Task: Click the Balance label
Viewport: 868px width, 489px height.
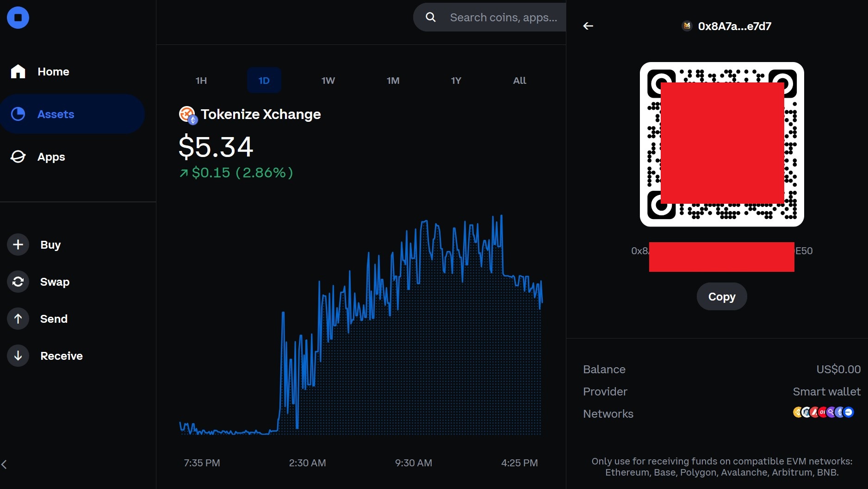Action: pyautogui.click(x=604, y=370)
